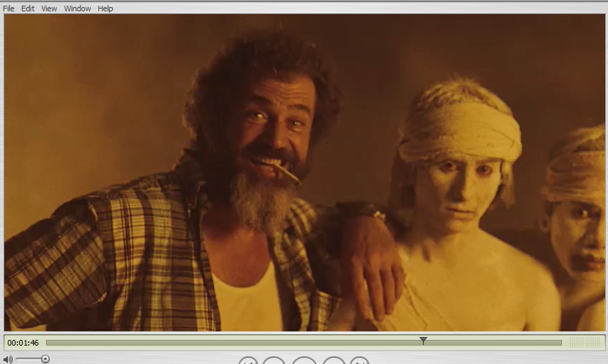608x364 pixels.
Task: Click the skip-to-beginning playback button
Action: pyautogui.click(x=248, y=361)
